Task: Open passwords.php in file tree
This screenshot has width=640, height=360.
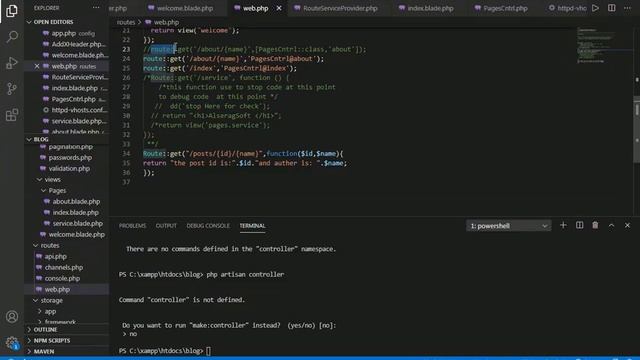Action: click(67, 158)
